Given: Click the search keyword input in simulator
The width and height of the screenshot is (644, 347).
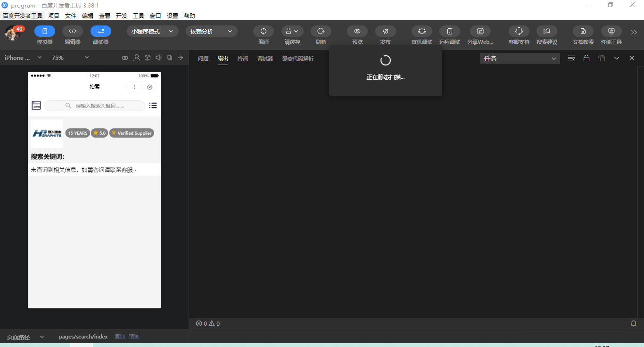Looking at the screenshot, I should click(95, 106).
